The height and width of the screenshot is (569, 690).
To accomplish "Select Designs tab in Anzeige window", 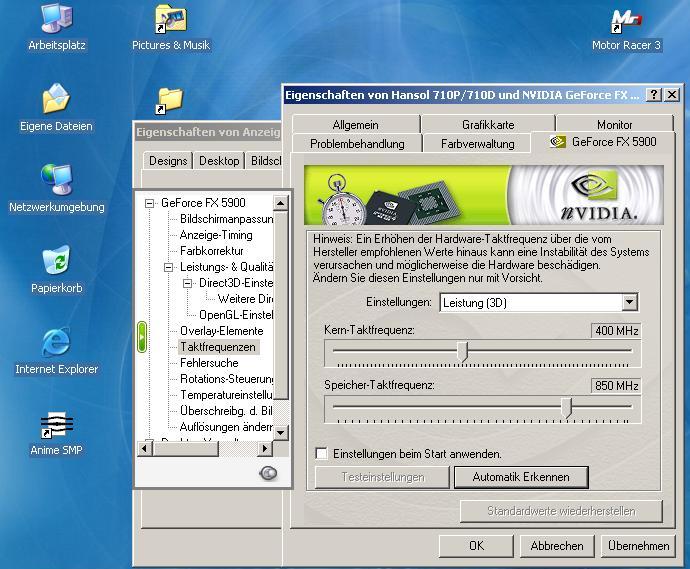I will point(168,161).
